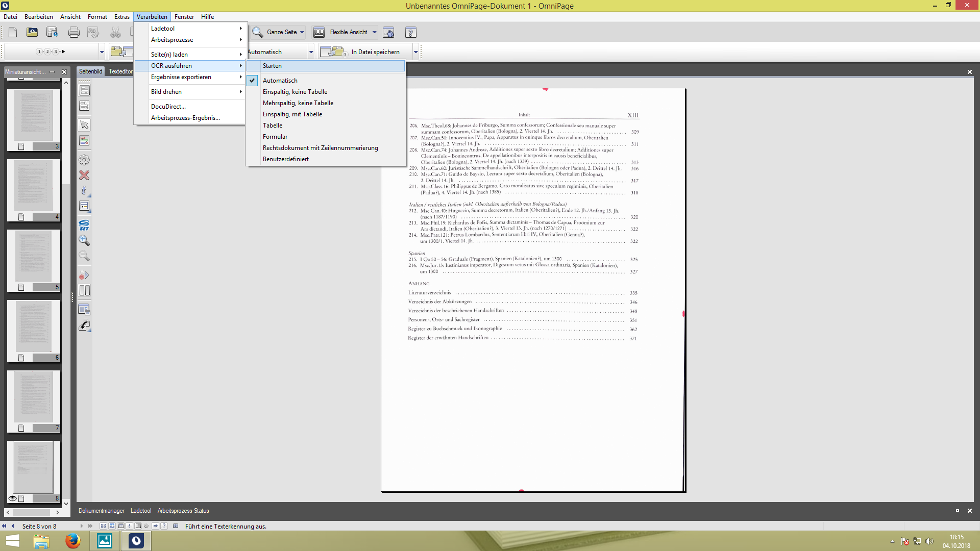The image size is (980, 551).
Task: Click the form zone icon below text tool
Action: [x=84, y=206]
